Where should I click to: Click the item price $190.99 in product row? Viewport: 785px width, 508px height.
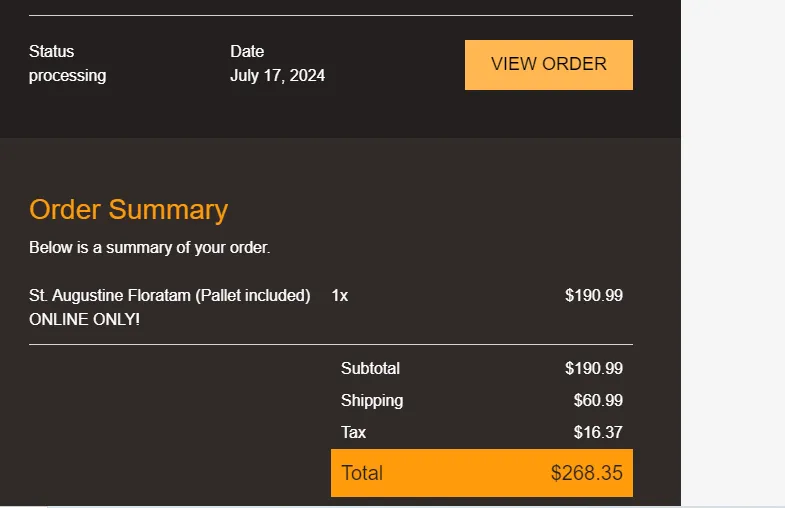click(593, 296)
